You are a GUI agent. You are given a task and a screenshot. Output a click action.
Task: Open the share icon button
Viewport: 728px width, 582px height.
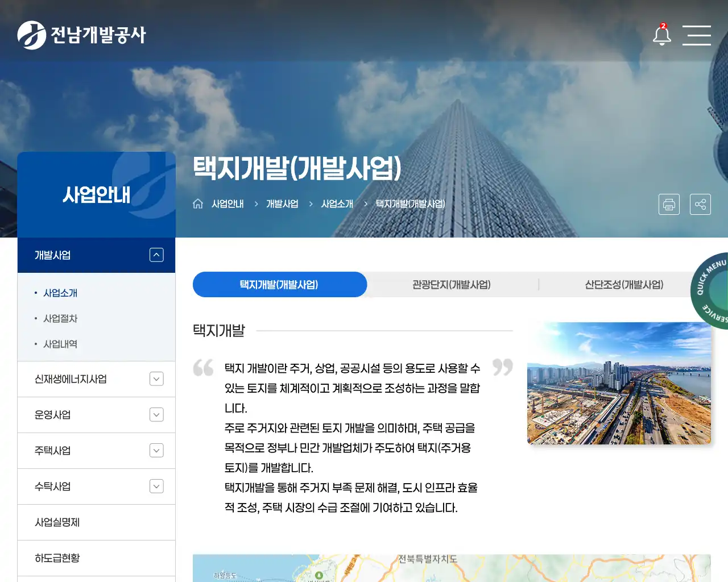(700, 205)
